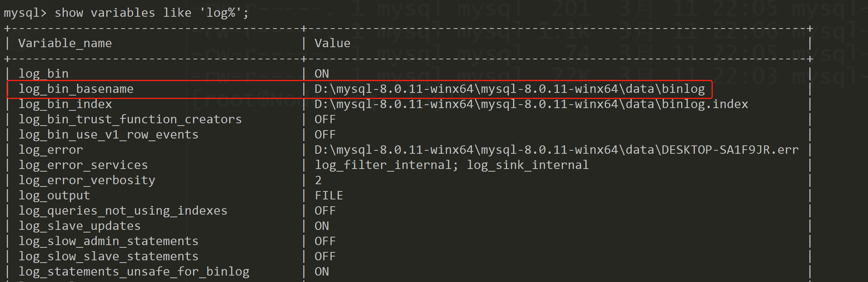Click the binlog.index path value

[531, 104]
